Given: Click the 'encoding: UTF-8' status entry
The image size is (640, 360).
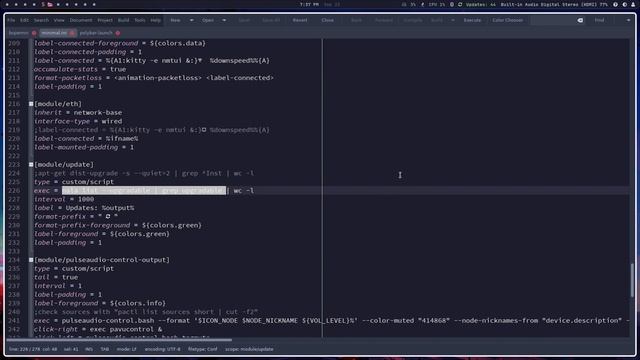Looking at the screenshot, I should pyautogui.click(x=162, y=349).
